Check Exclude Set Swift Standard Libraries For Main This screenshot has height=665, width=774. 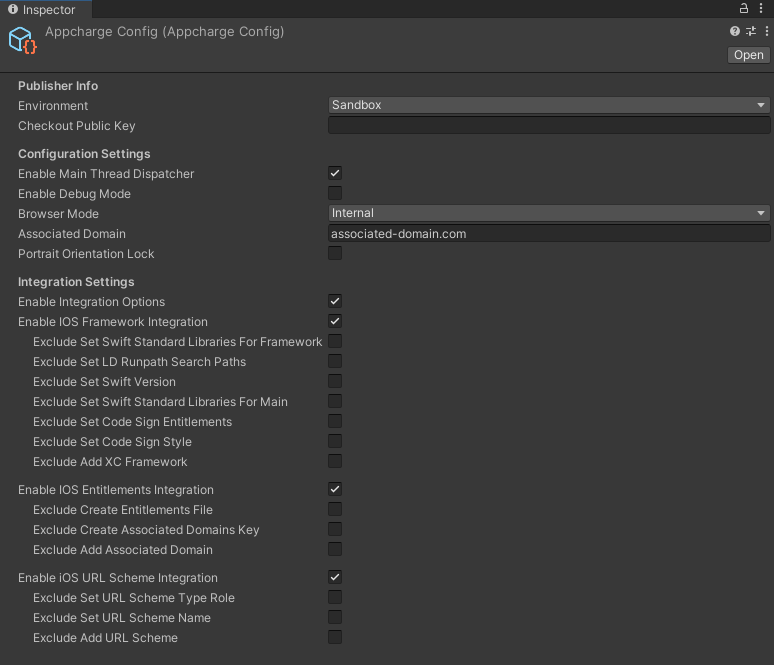tap(335, 401)
